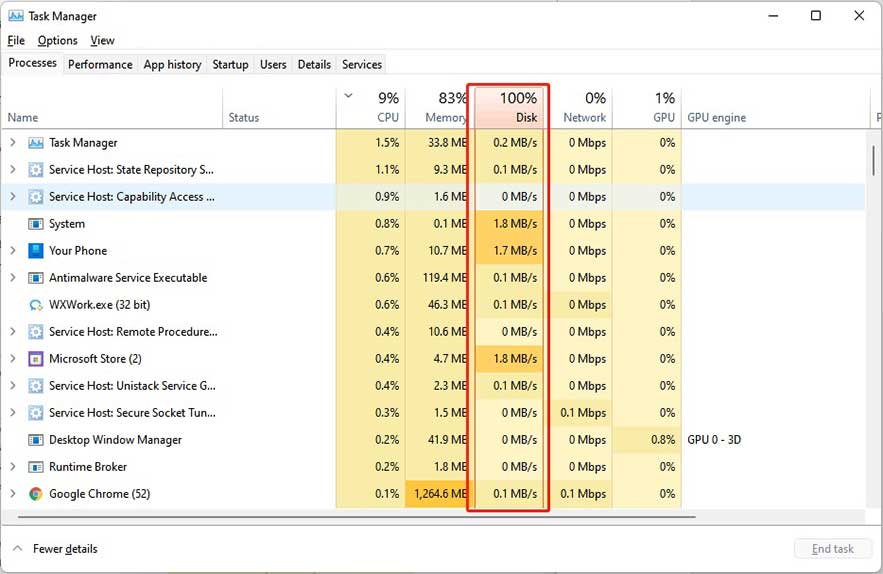Sort by the Name column header

pyautogui.click(x=112, y=108)
